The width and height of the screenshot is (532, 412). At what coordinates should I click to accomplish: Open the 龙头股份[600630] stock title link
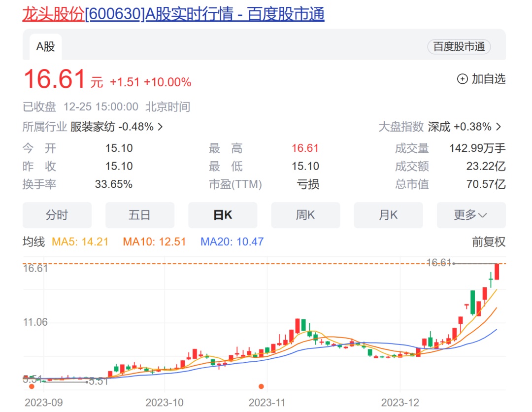173,14
